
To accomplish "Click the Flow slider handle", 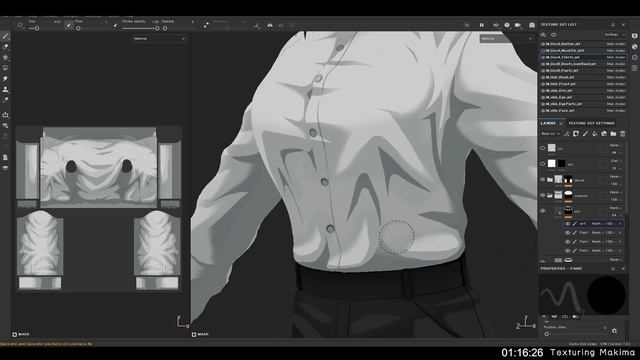I will pyautogui.click(x=78, y=29).
